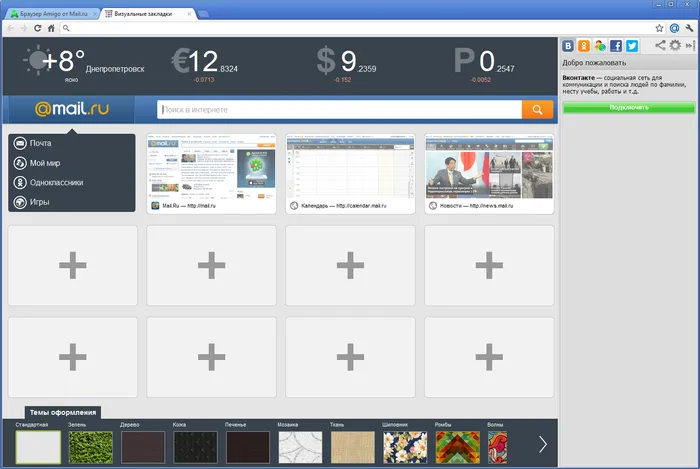Open the Mail.ru @ toolbar icon

click(x=674, y=28)
